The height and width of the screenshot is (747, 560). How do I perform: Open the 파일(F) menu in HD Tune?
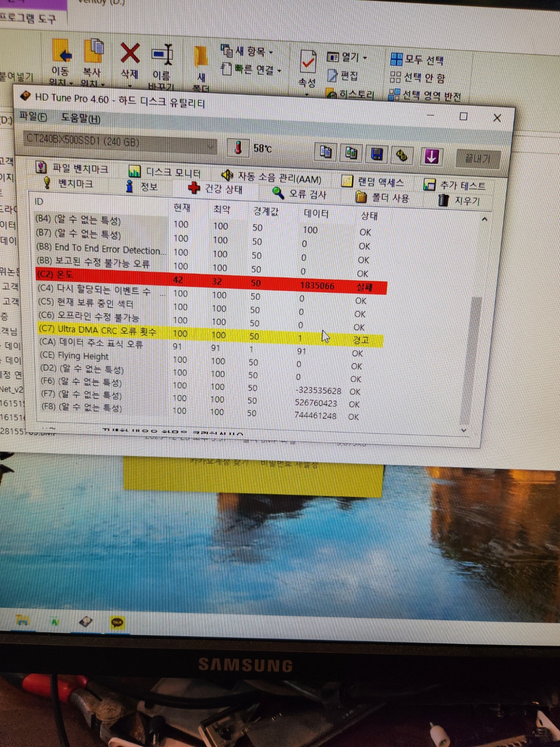(33, 116)
